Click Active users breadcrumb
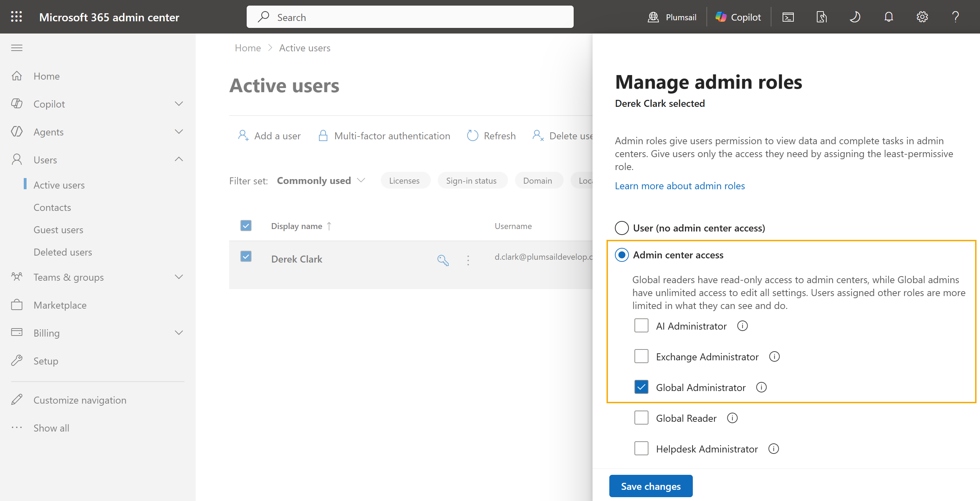 click(305, 48)
